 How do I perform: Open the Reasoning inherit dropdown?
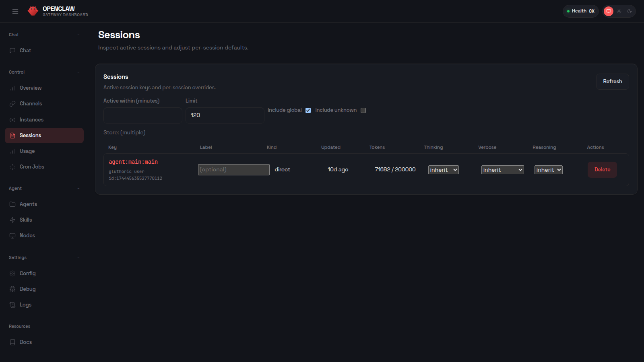click(x=548, y=169)
